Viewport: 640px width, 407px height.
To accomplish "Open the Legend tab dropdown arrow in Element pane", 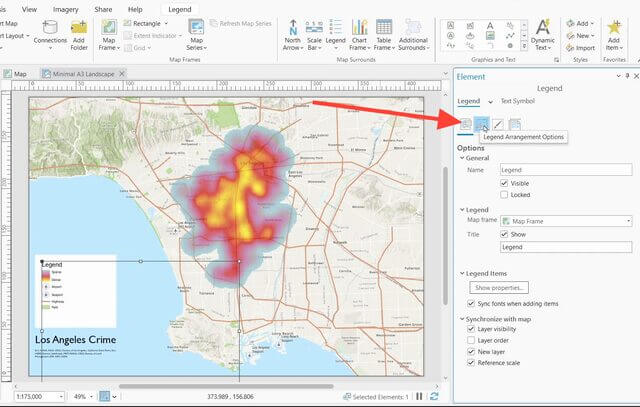I will coord(491,102).
